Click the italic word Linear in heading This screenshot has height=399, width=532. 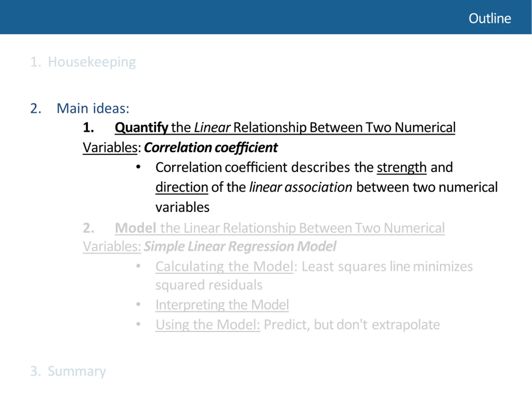tap(212, 127)
